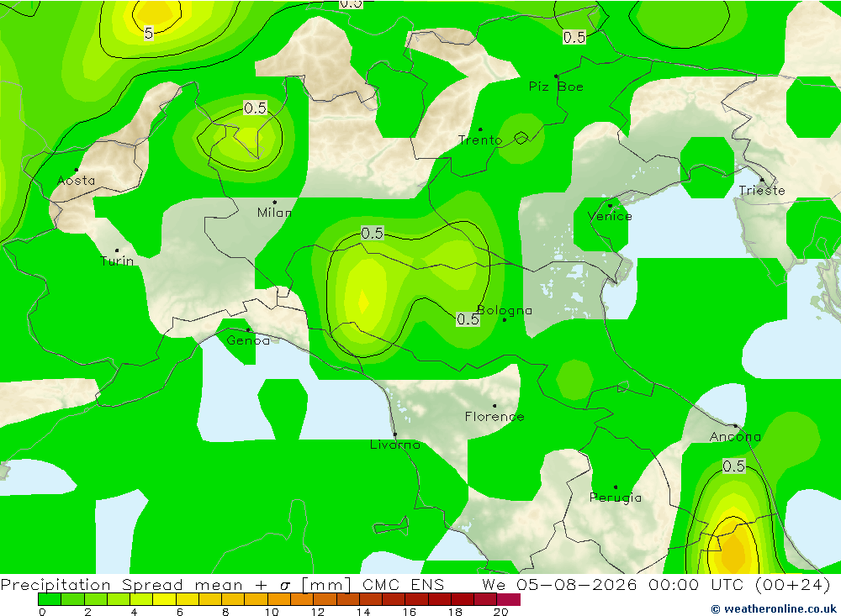
Task: Click the Trento city label
Action: (480, 140)
